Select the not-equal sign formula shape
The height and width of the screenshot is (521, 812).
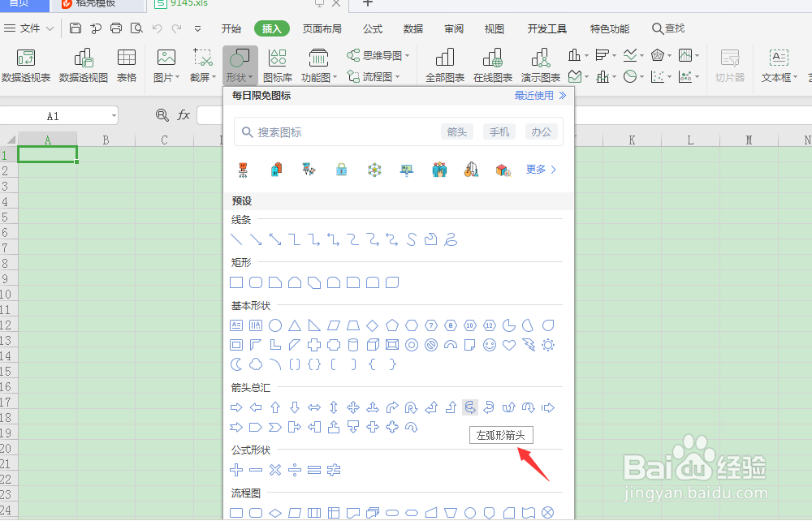coord(334,470)
